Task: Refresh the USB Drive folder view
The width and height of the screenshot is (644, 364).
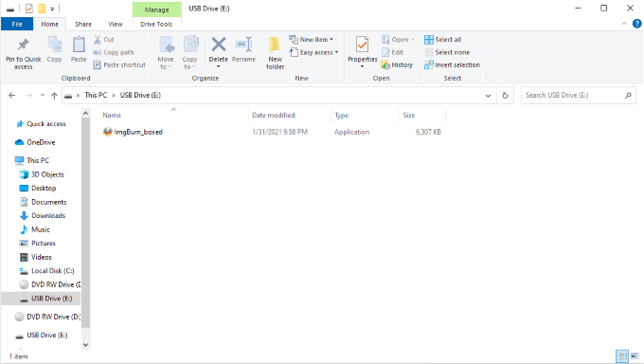Action: point(505,96)
